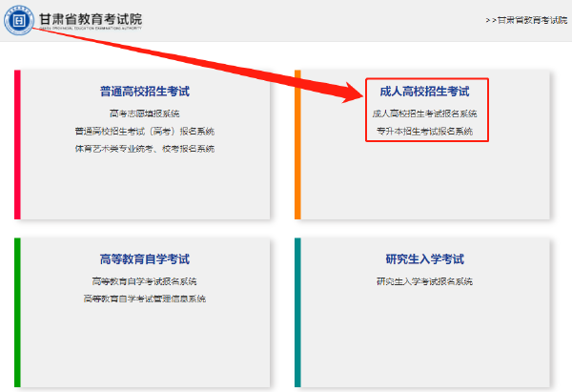Screen dimensions: 572x392
Task: Open 高等教育自学考试报名系统 link
Action: (x=145, y=281)
